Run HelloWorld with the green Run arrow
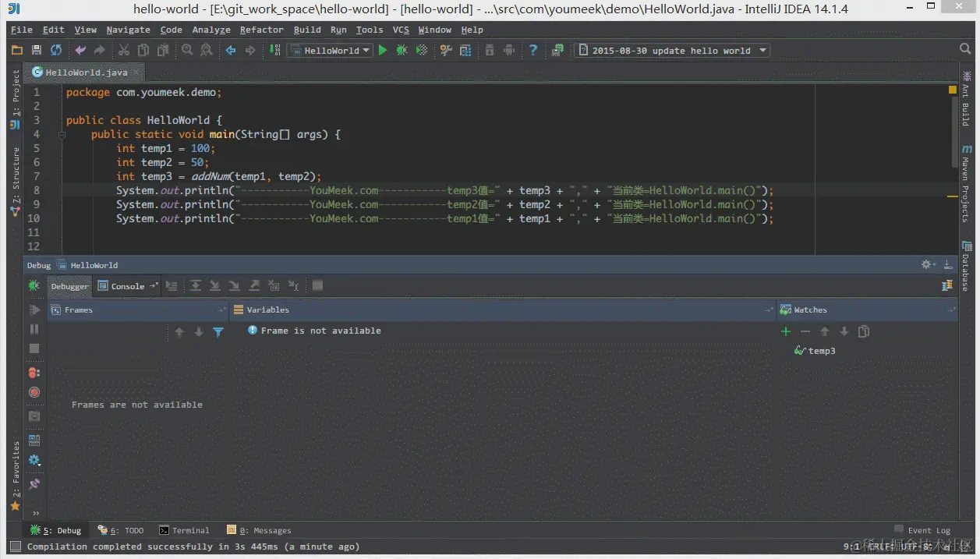980x559 pixels. 382,50
